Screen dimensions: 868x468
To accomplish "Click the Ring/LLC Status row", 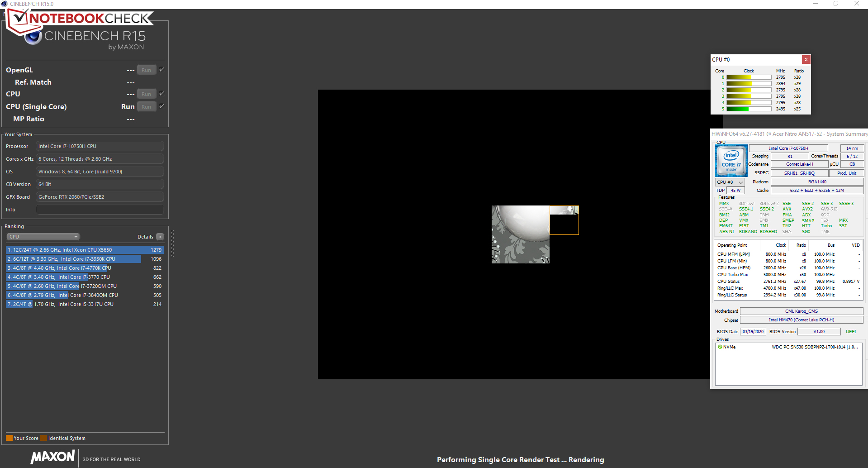I will 788,295.
